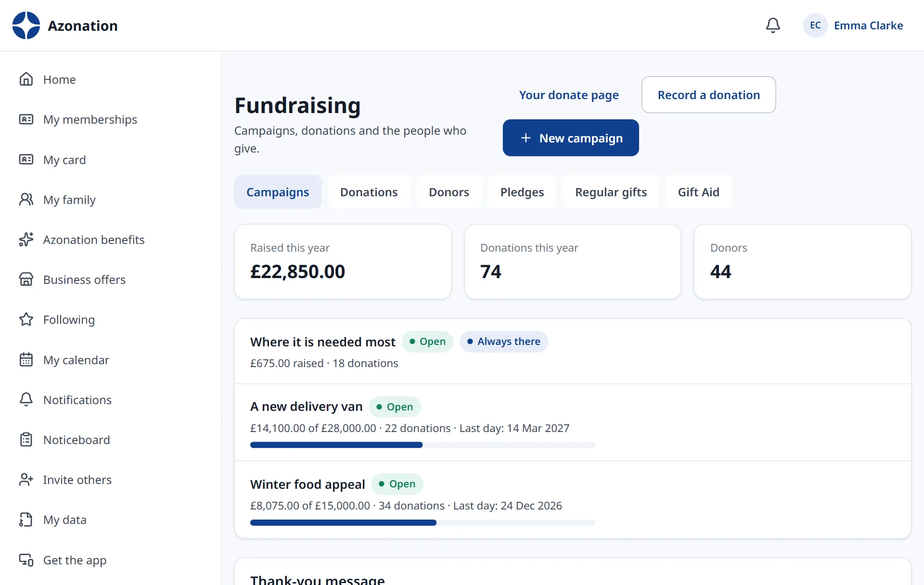This screenshot has width=924, height=585.
Task: Switch to the Campaigns tab
Action: 278,192
